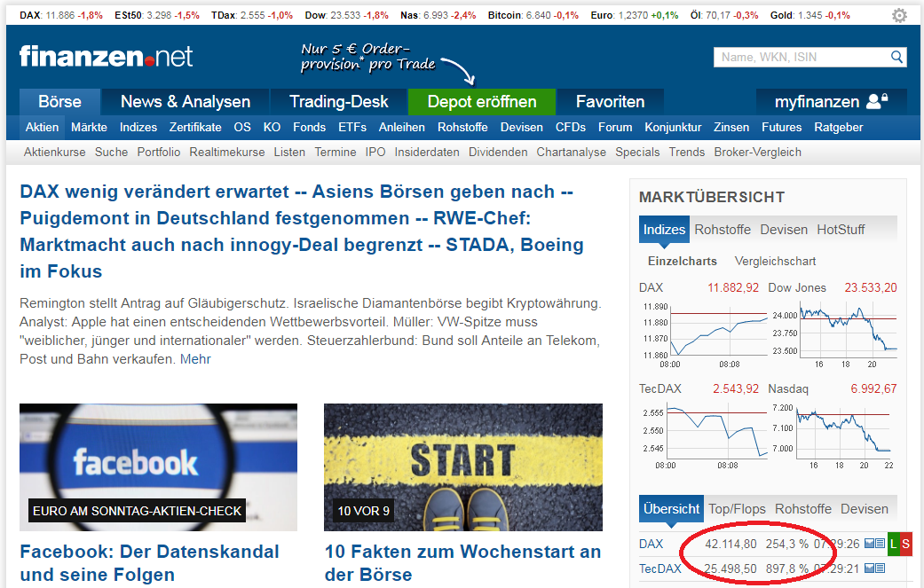Open DAX chart icon in Übersicht row
This screenshot has height=588, width=924.
[869, 544]
